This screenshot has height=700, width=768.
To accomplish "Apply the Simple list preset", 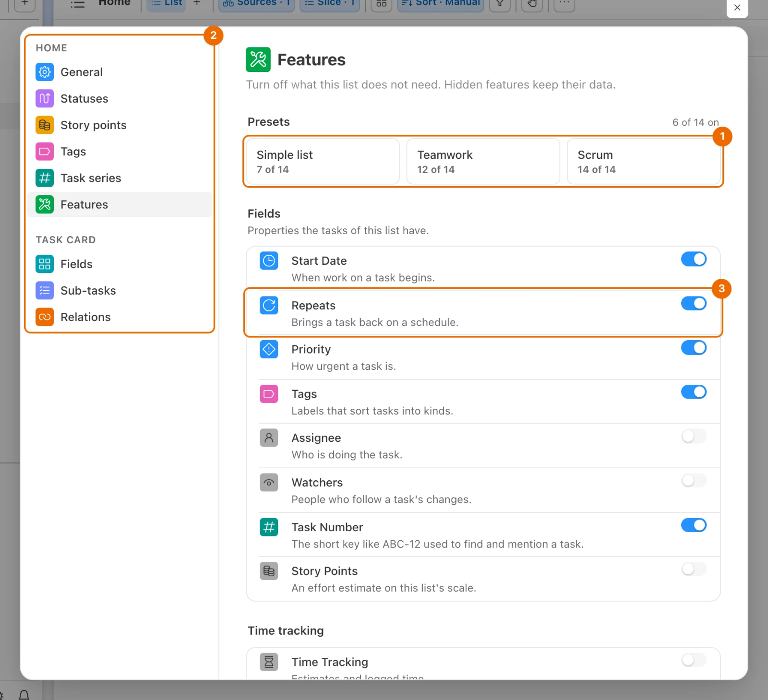I will pyautogui.click(x=323, y=162).
